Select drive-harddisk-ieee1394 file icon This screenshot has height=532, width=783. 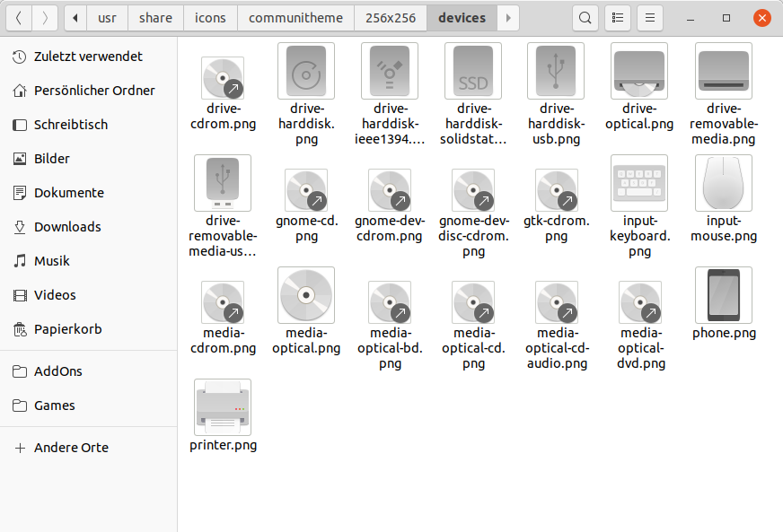(390, 71)
